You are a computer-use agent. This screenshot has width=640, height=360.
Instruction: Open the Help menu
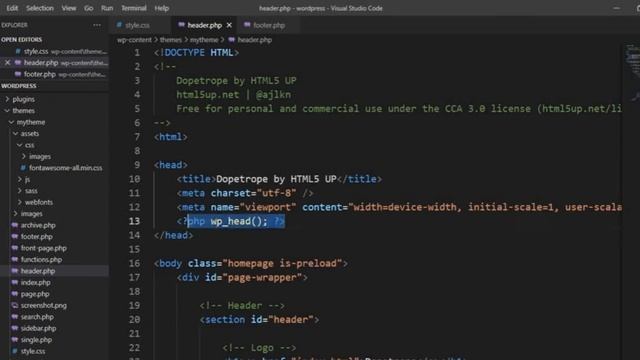coord(162,8)
